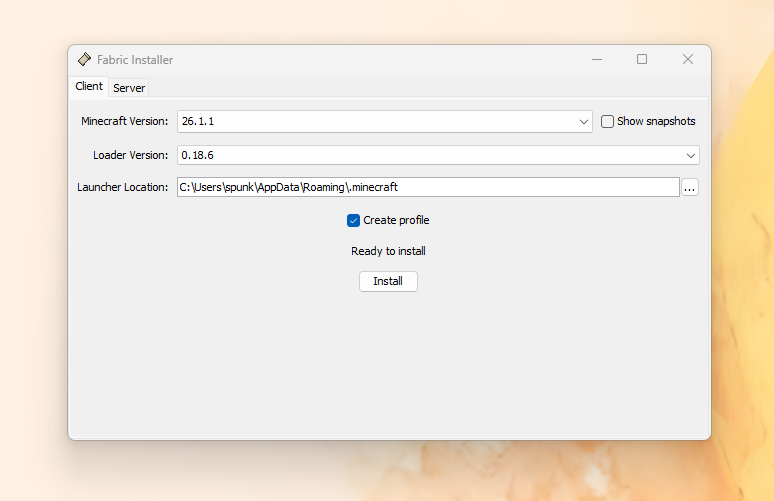Screen dimensions: 774x501
Task: Close the Fabric Installer window
Action: coord(688,60)
